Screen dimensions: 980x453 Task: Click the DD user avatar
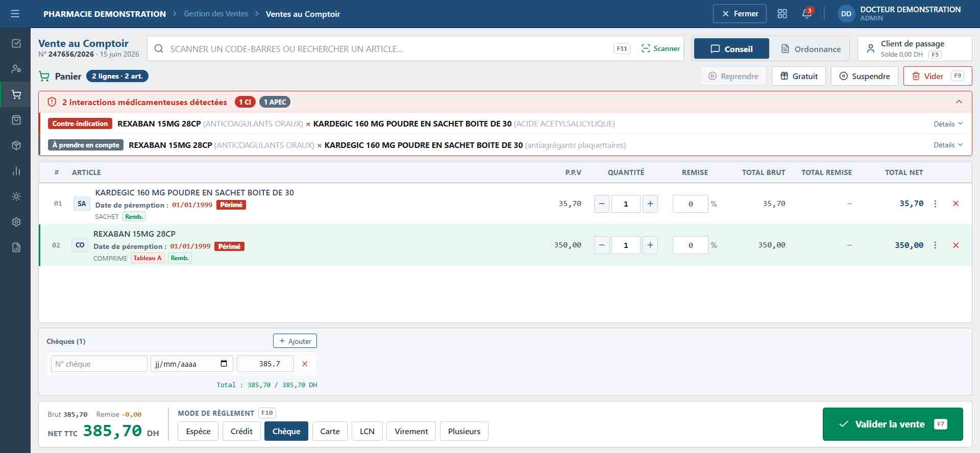(x=846, y=14)
